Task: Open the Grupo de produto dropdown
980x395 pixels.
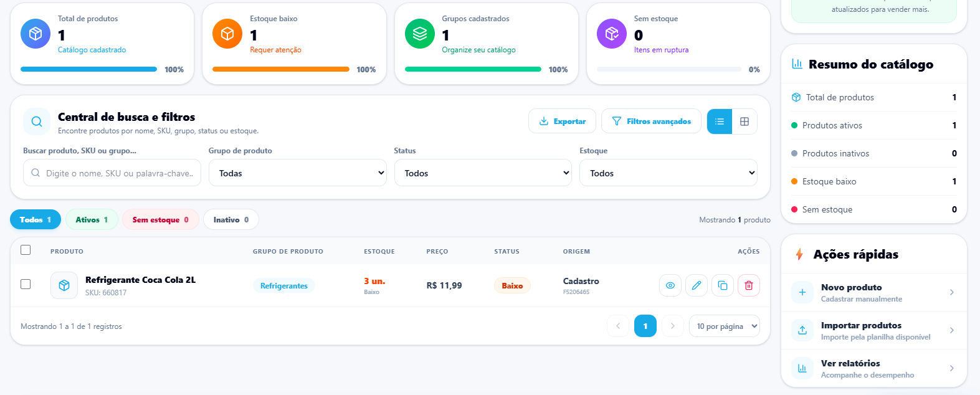Action: [x=298, y=173]
